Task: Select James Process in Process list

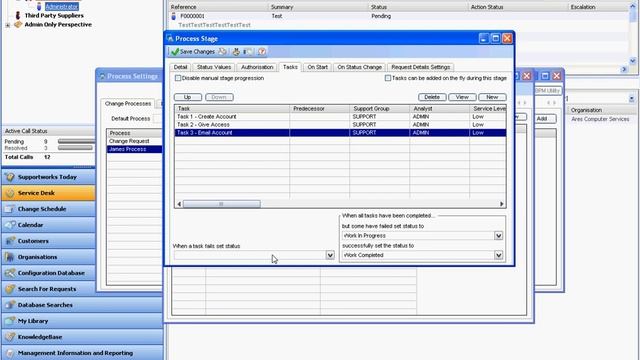Action: coord(134,149)
